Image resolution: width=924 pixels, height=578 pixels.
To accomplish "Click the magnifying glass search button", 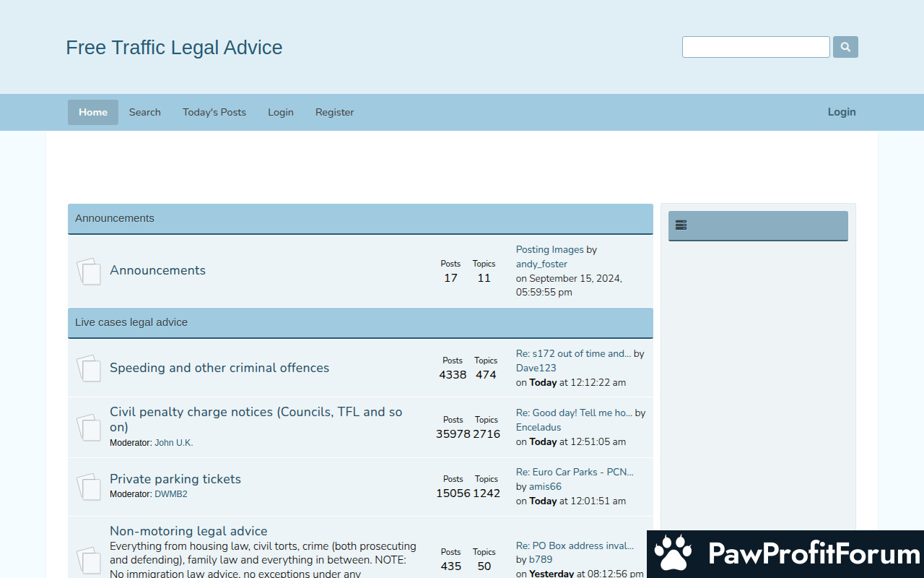I will tap(845, 47).
